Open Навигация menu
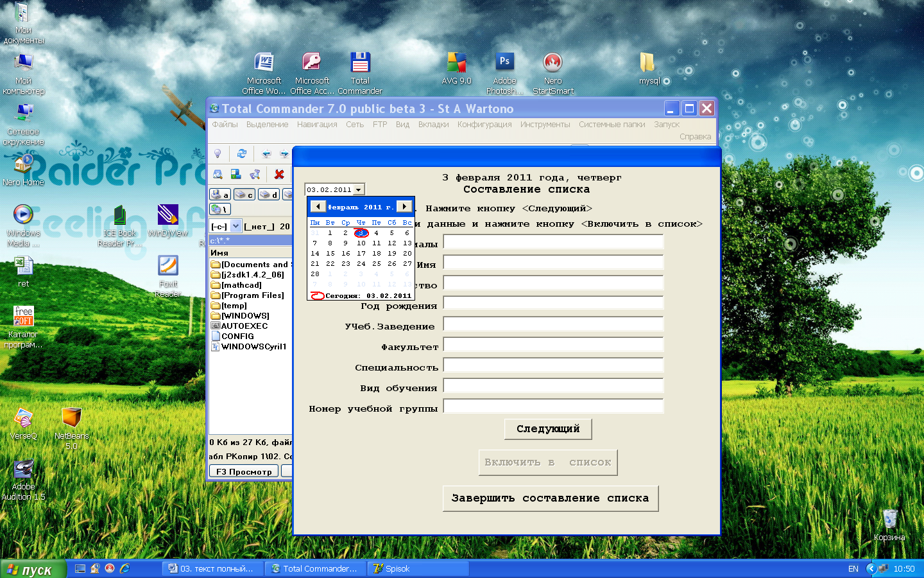The height and width of the screenshot is (578, 924). tap(317, 125)
